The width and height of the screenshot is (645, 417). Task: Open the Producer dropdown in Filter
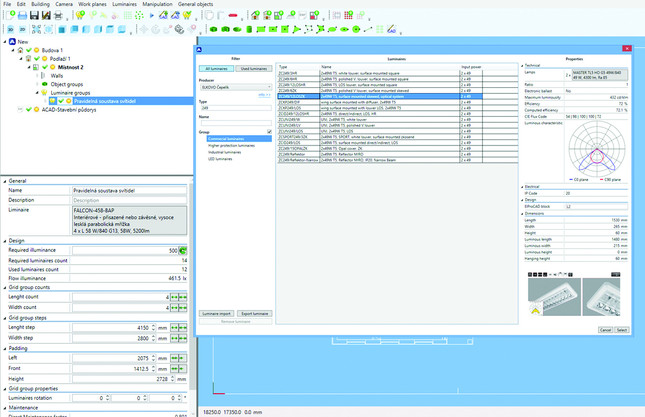(x=235, y=87)
